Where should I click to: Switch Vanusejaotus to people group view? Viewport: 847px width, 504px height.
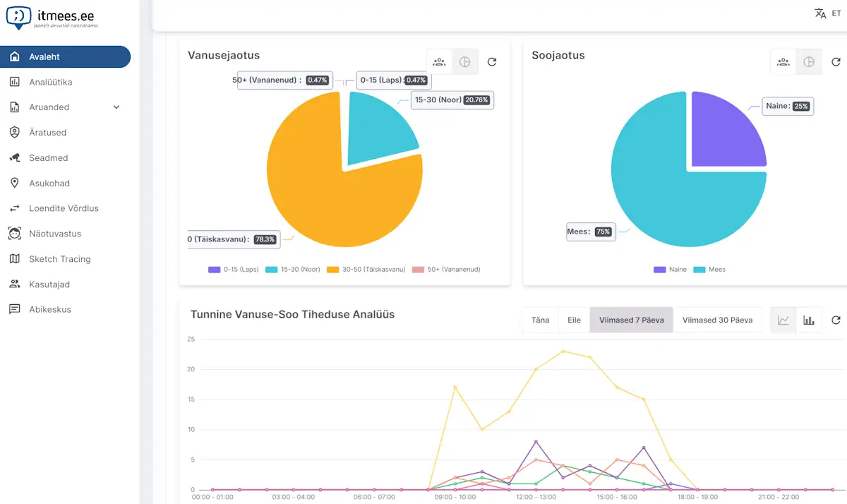pos(439,62)
